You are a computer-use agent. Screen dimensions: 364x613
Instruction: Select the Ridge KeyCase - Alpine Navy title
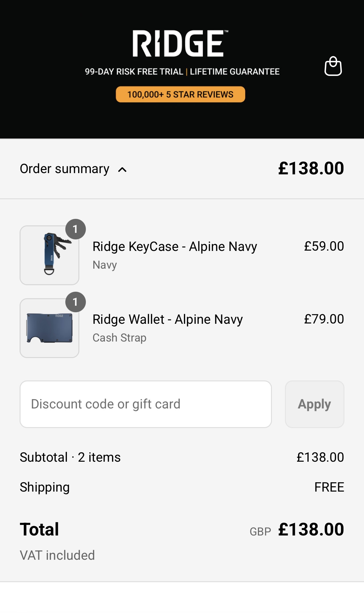175,247
